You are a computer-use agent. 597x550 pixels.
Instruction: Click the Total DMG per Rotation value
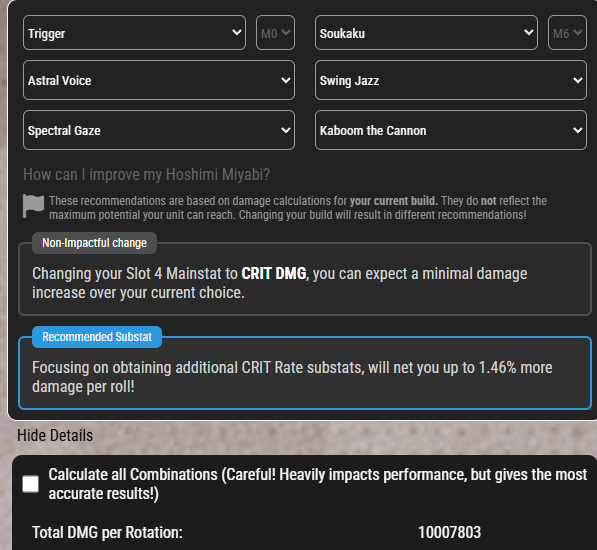click(450, 532)
